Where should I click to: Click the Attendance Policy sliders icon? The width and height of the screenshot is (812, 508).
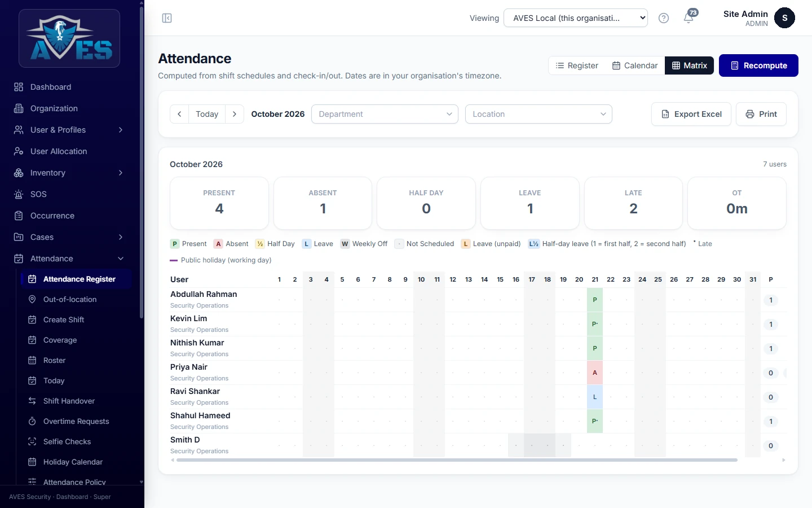pyautogui.click(x=32, y=481)
